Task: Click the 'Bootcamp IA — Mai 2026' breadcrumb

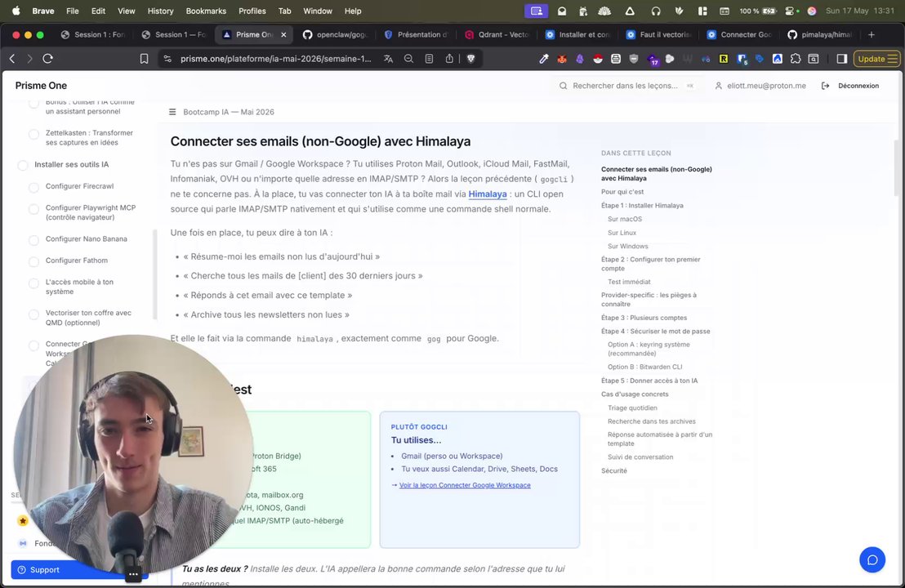Action: pos(229,112)
